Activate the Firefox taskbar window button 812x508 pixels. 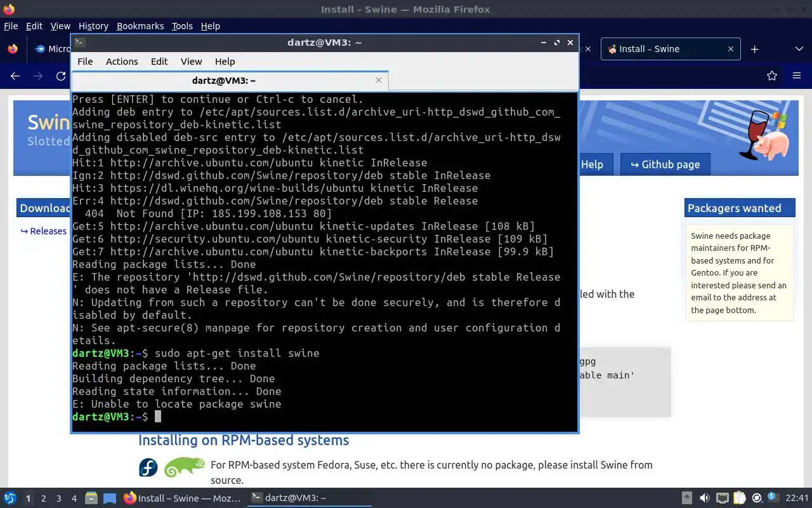click(x=182, y=498)
